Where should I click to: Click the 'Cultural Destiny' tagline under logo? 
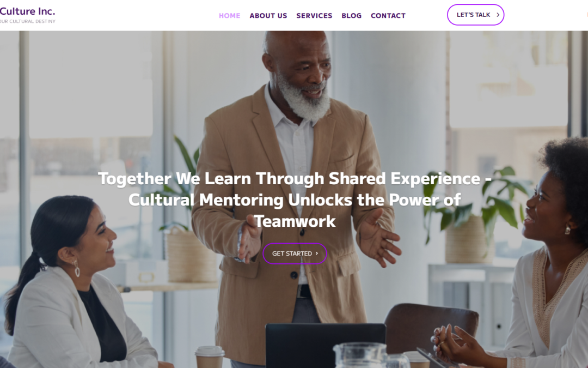(28, 21)
